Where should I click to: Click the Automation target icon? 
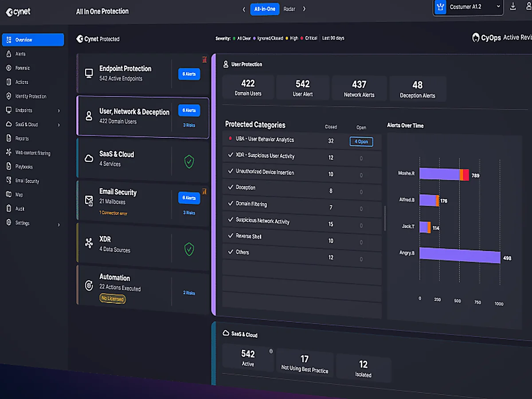(x=89, y=285)
